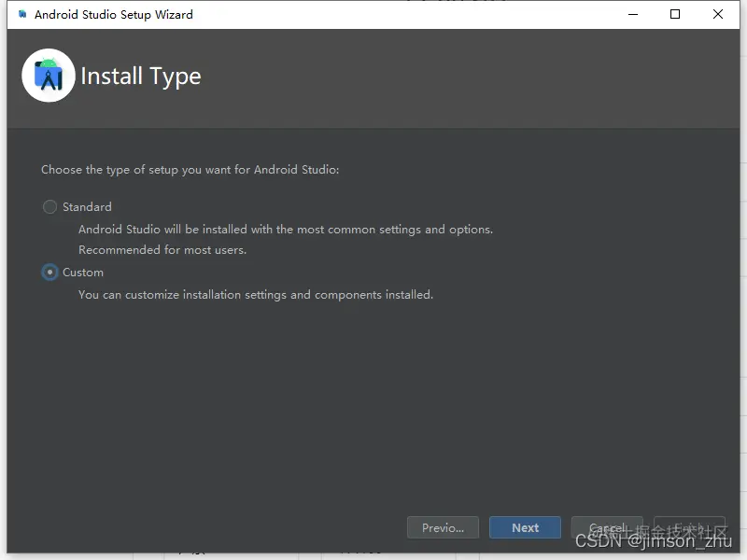747x560 pixels.
Task: Click 'Android Studio will be installed' description text
Action: pyautogui.click(x=286, y=230)
